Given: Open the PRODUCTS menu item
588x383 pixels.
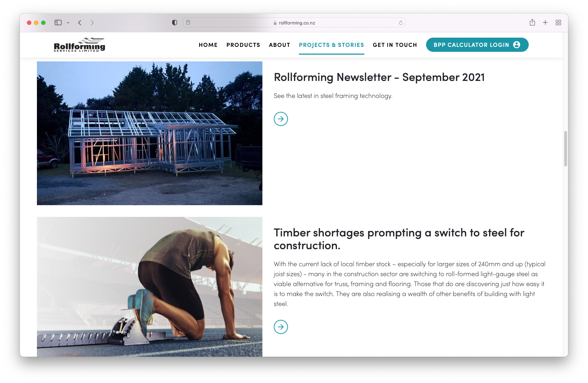Looking at the screenshot, I should (x=243, y=45).
